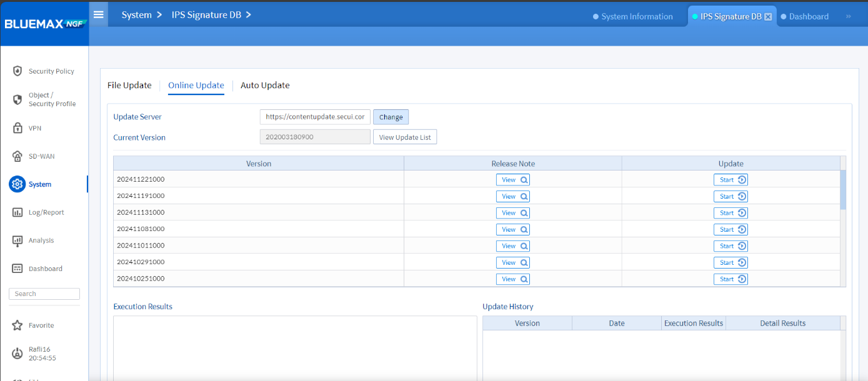Click Detail Results column header
The height and width of the screenshot is (381, 868).
click(x=783, y=324)
